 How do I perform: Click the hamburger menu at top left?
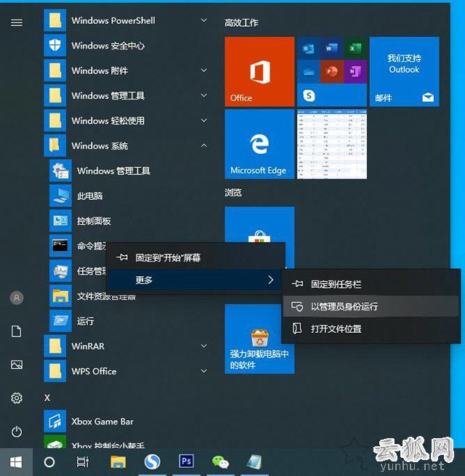click(17, 23)
